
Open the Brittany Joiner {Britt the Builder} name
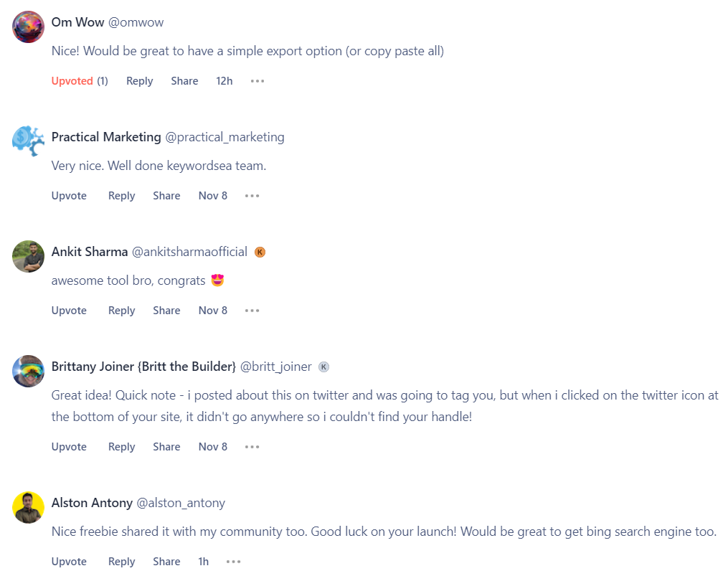point(143,367)
